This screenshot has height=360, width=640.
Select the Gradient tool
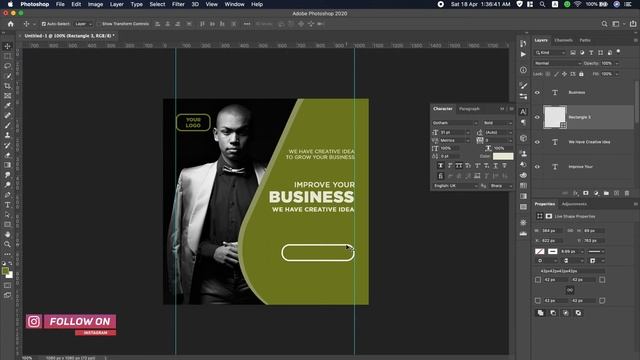7,165
